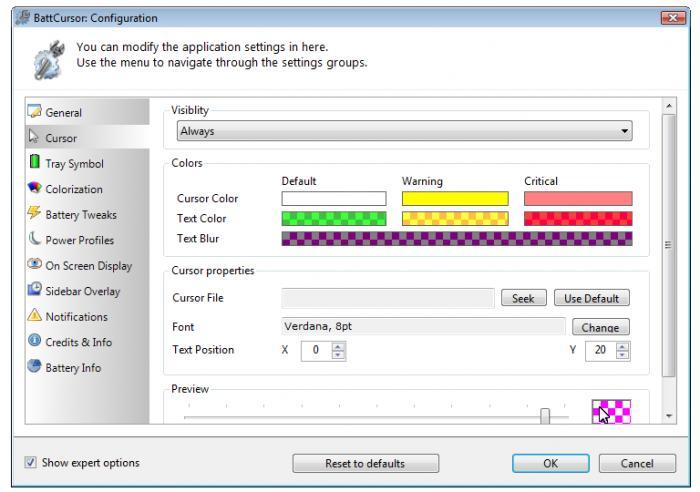Click the Notifications warning triangle icon
The height and width of the screenshot is (492, 700).
(34, 315)
